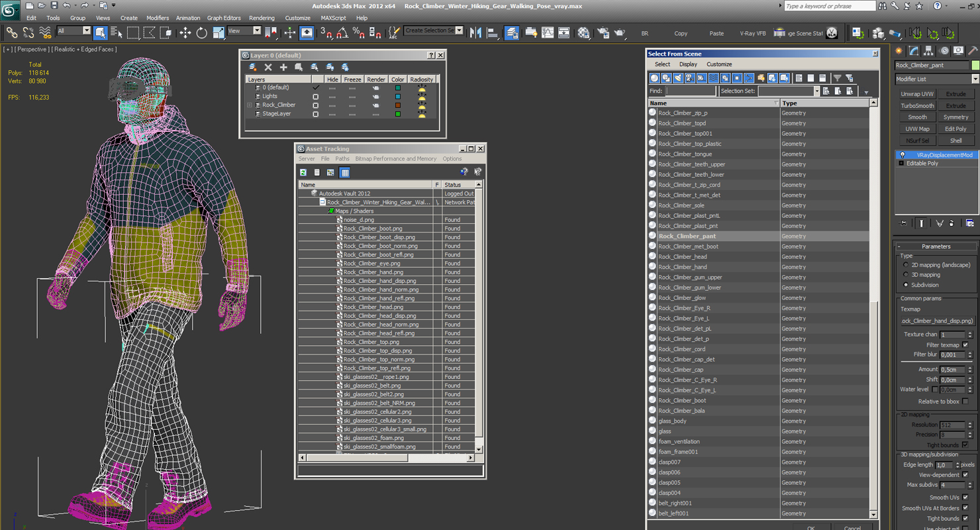Open the Curve Editor icon
980x530 pixels.
pyautogui.click(x=547, y=32)
